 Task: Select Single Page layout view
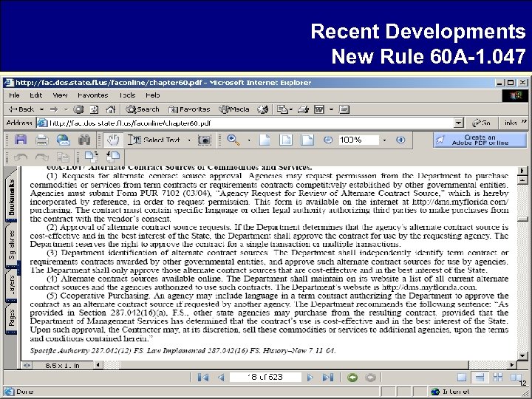(462, 378)
